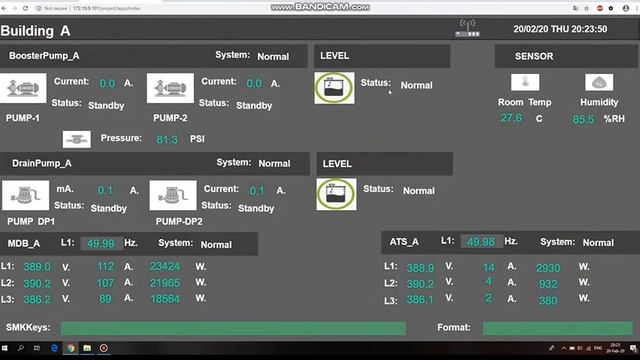640x360 pixels.
Task: Click PUMP-1 Standby status
Action: tap(106, 105)
